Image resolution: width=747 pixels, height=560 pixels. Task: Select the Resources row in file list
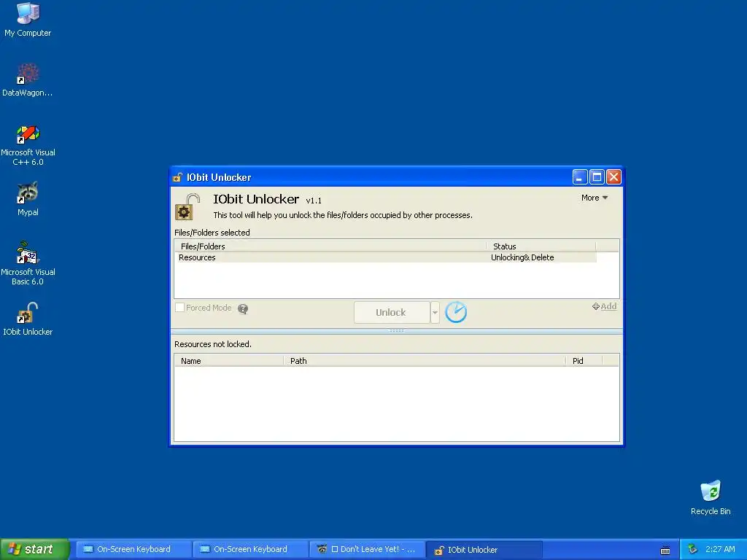click(x=385, y=257)
